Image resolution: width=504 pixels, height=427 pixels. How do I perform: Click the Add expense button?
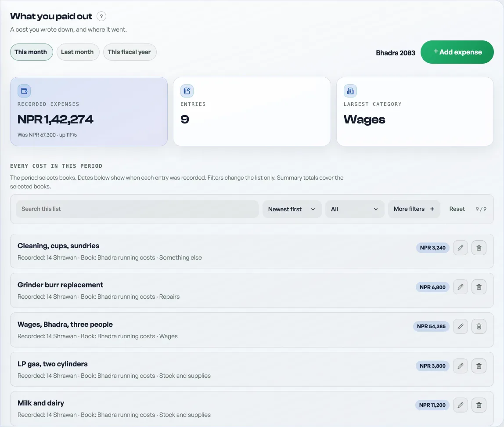[x=457, y=52]
